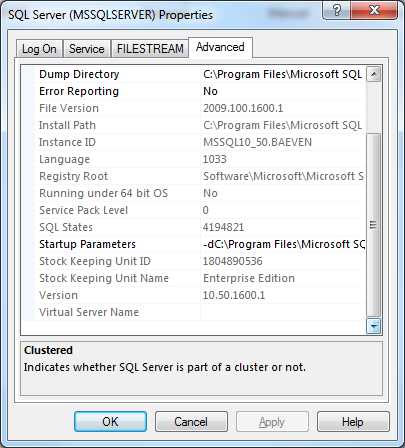Switch to the Log On tab
The width and height of the screenshot is (405, 448).
(x=39, y=49)
